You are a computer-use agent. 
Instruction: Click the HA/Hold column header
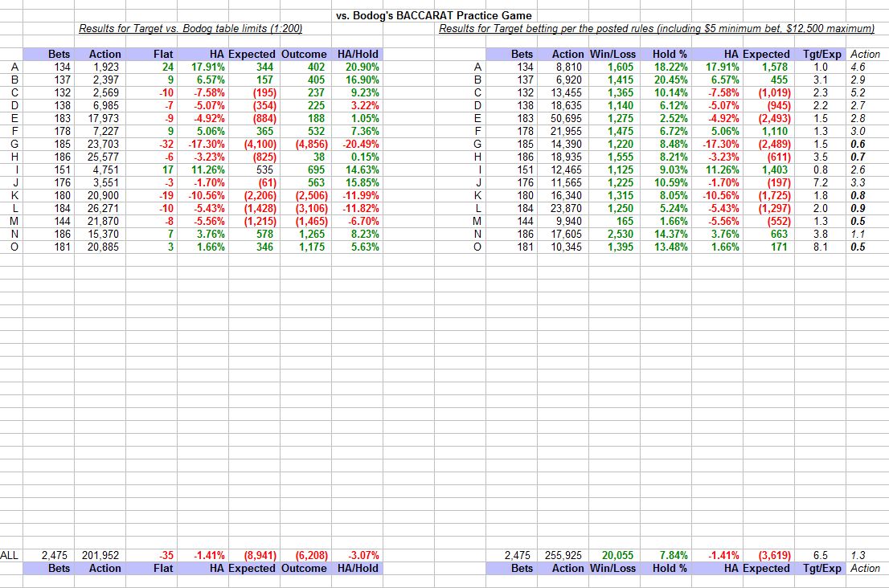click(356, 55)
